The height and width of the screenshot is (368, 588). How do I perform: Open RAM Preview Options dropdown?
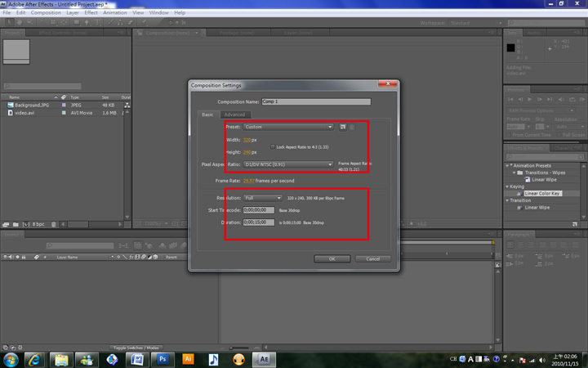tap(541, 110)
